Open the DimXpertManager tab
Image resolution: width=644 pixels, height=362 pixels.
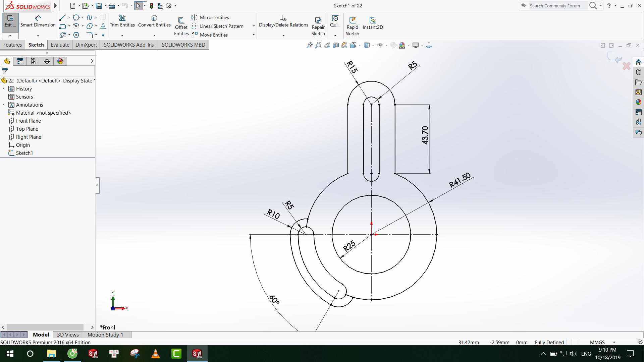[47, 61]
